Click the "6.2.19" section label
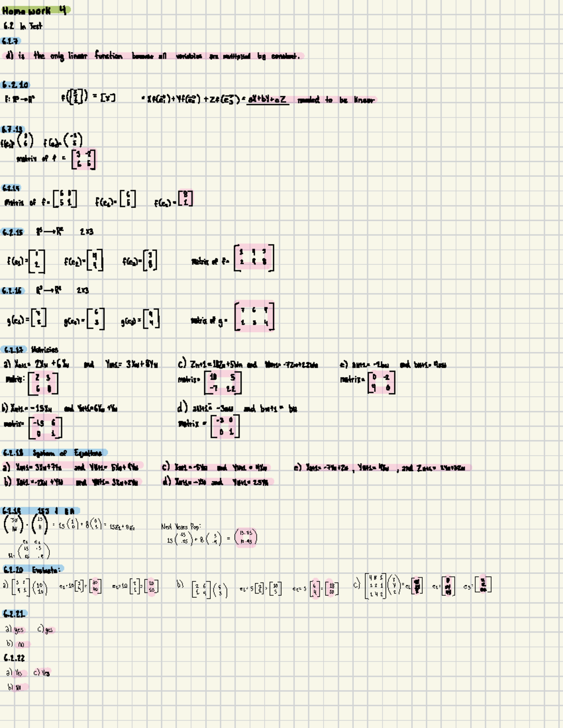The width and height of the screenshot is (563, 728). (x=12, y=511)
